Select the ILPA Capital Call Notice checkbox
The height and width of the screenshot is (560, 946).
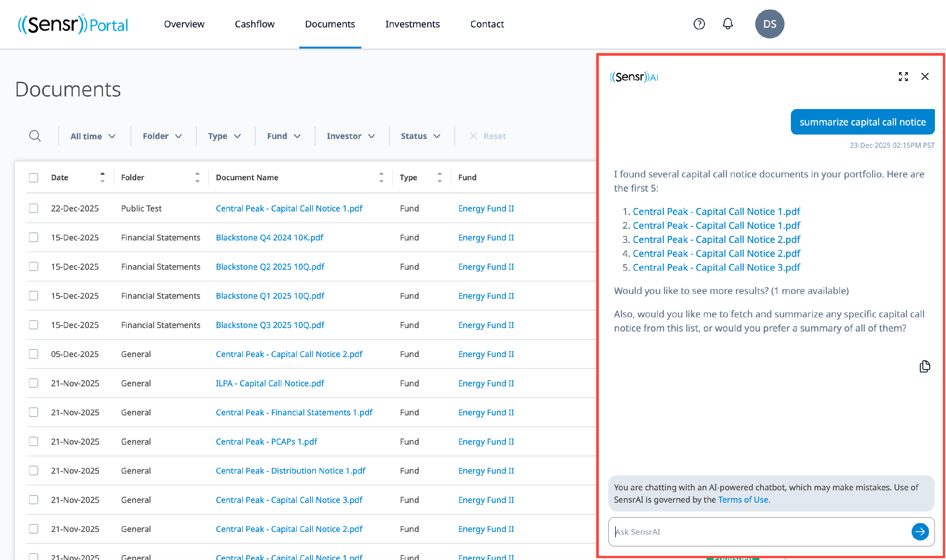34,383
